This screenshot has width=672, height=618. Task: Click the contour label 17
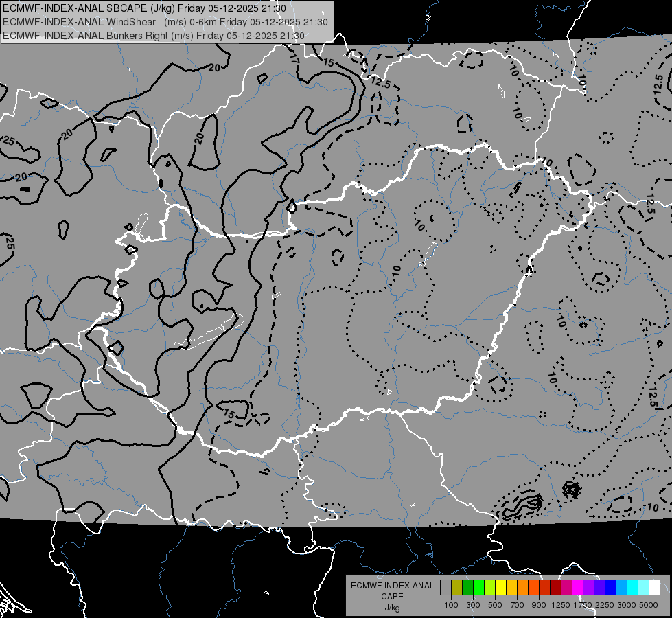(294, 58)
